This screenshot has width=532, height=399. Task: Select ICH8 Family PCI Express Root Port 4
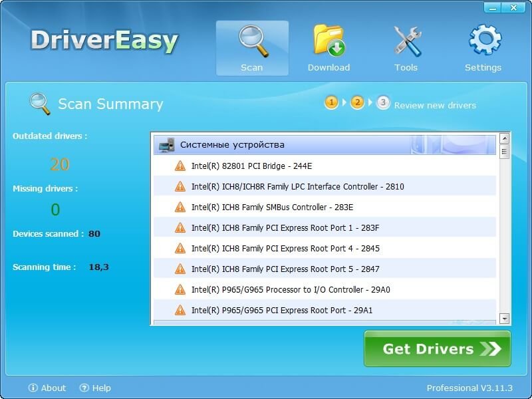325,248
